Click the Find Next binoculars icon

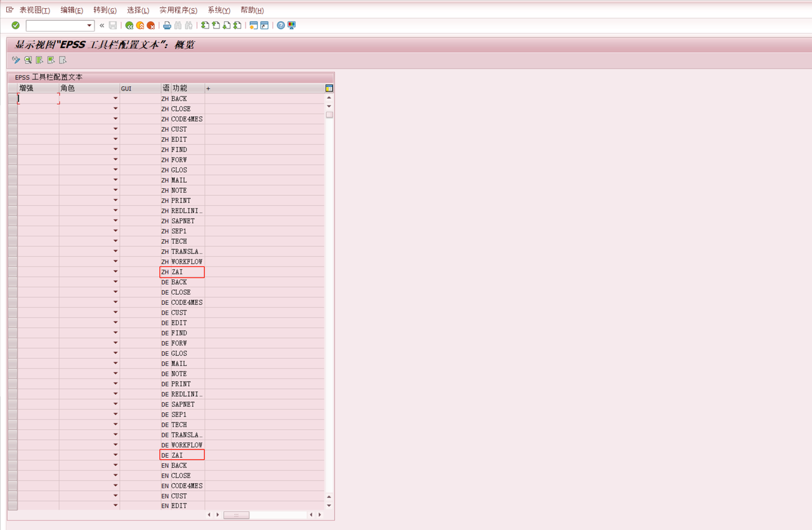188,25
